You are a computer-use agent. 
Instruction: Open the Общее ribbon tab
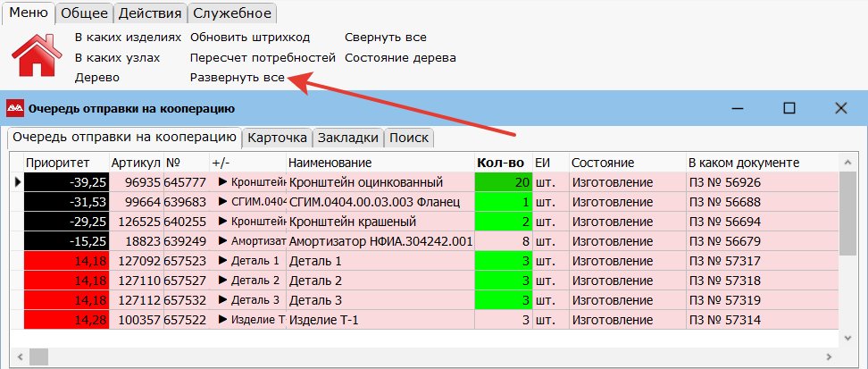click(86, 13)
